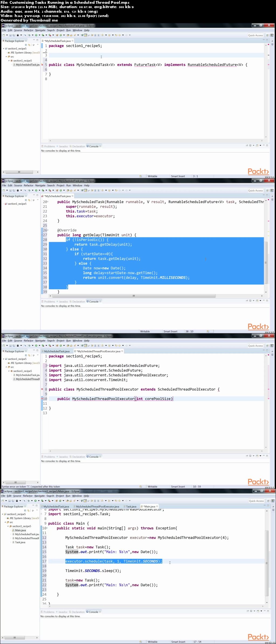Click the Run button in Main.java window toolbar
The width and height of the screenshot is (276, 644).
tap(35, 501)
